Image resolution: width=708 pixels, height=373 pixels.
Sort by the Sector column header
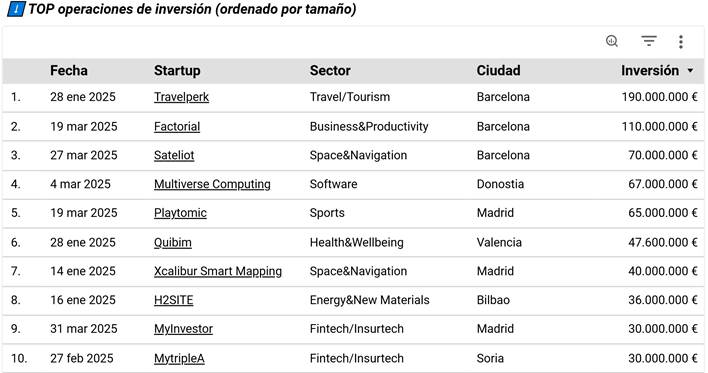[x=330, y=70]
